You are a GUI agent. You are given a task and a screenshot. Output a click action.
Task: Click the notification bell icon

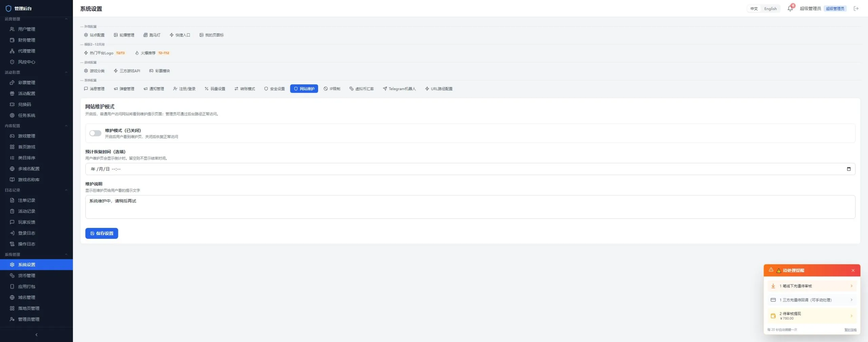click(x=790, y=8)
